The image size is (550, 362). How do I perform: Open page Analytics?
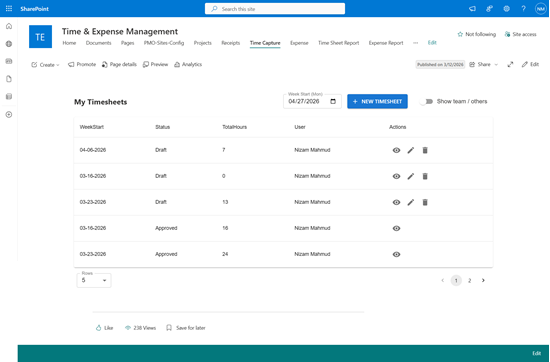(188, 65)
